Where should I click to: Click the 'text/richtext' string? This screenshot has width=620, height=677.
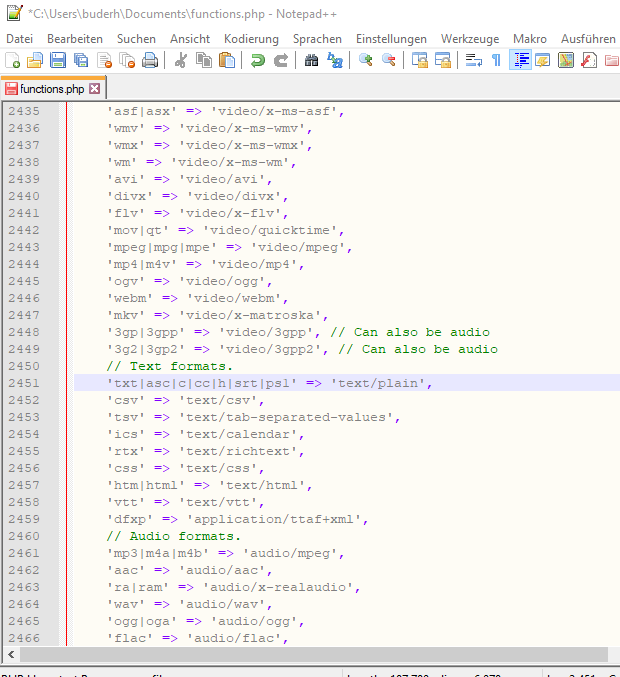click(x=237, y=451)
